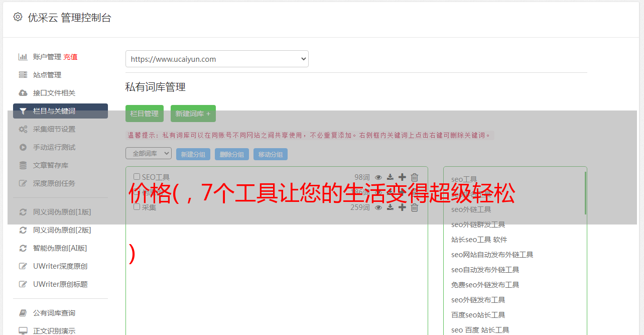Click the seo外链发布工具 keyword

pos(478,300)
